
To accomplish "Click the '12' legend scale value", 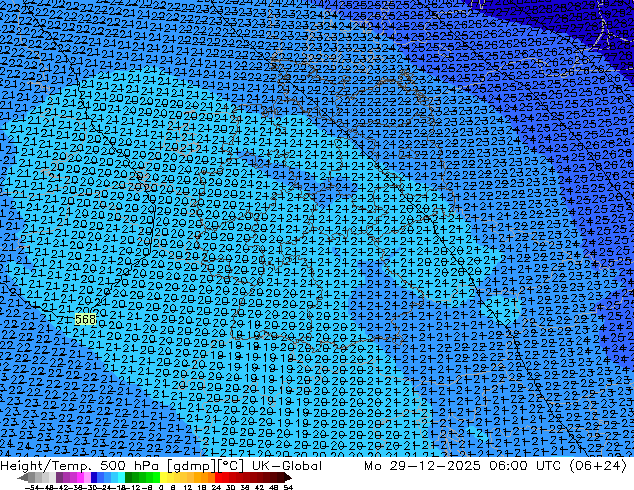I will click(x=187, y=488).
